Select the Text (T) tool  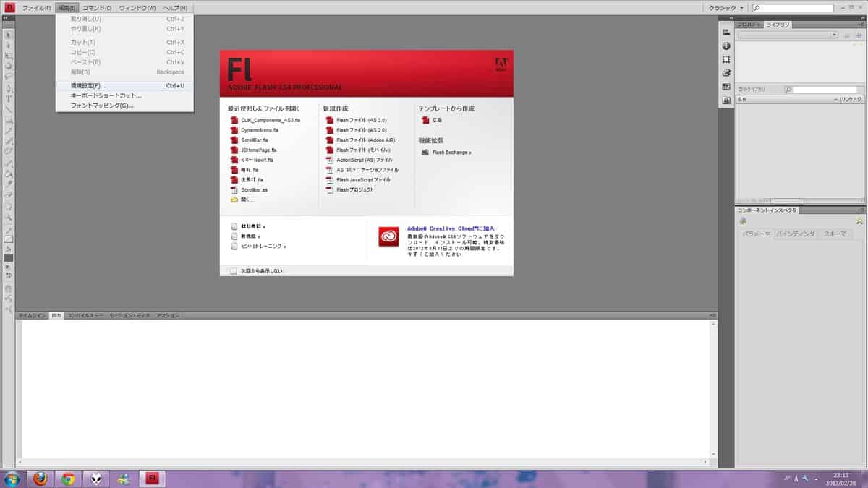point(9,99)
